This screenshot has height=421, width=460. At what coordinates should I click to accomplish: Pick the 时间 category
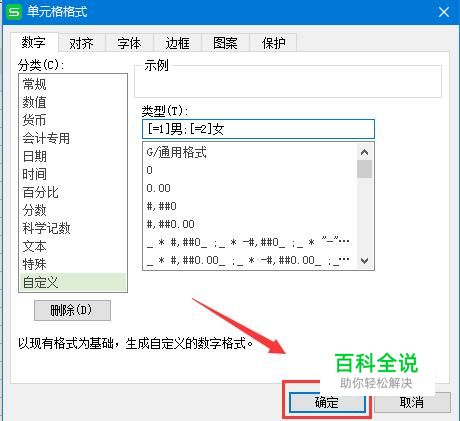coord(73,174)
